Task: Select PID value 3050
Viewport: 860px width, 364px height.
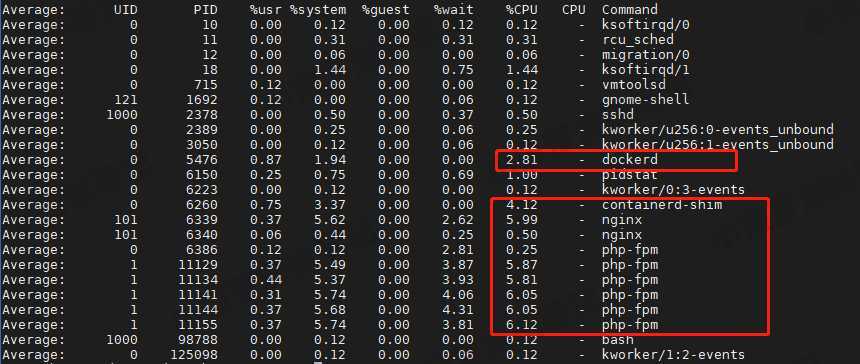Action: pos(201,145)
